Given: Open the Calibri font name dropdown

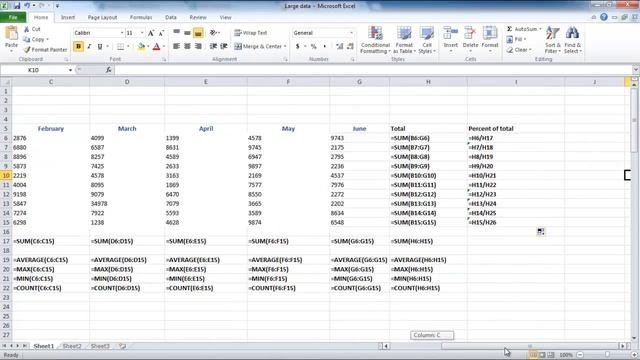Looking at the screenshot, I should 122,33.
